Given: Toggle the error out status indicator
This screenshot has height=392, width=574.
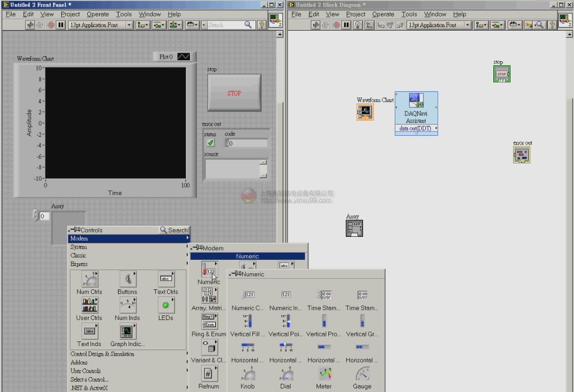Looking at the screenshot, I should pos(210,143).
